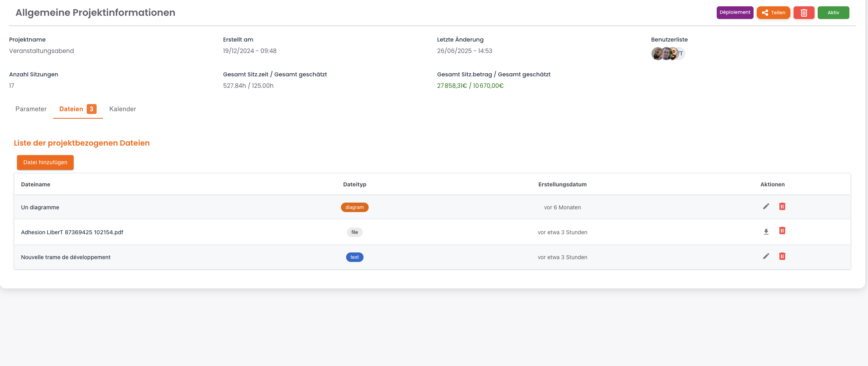Click the 'Datei hinzufügen' button
Image resolution: width=868 pixels, height=366 pixels.
pyautogui.click(x=45, y=163)
